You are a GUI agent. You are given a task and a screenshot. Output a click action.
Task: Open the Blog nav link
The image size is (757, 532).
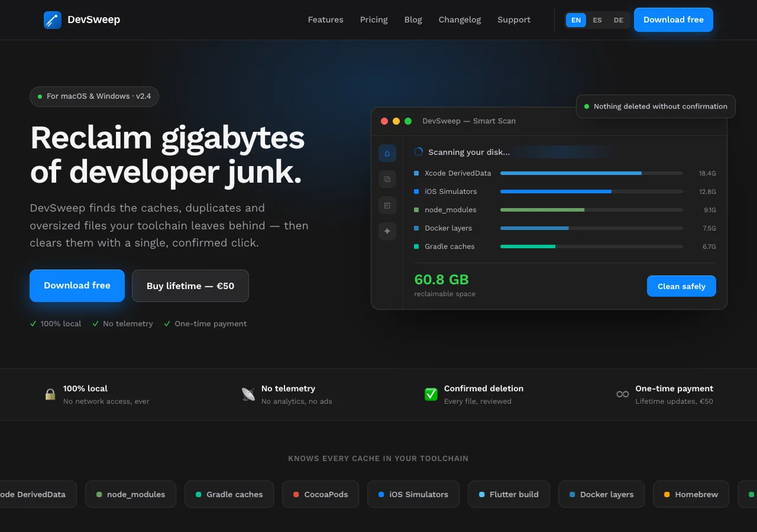click(x=413, y=20)
